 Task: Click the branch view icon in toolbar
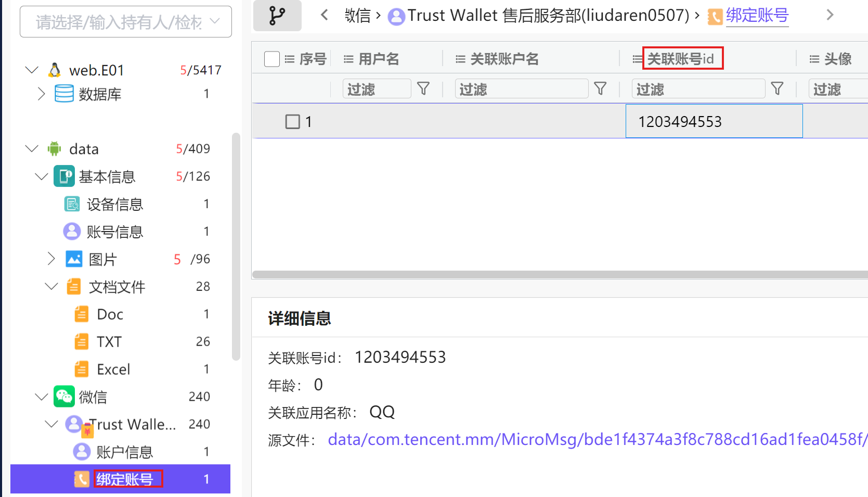coord(277,16)
